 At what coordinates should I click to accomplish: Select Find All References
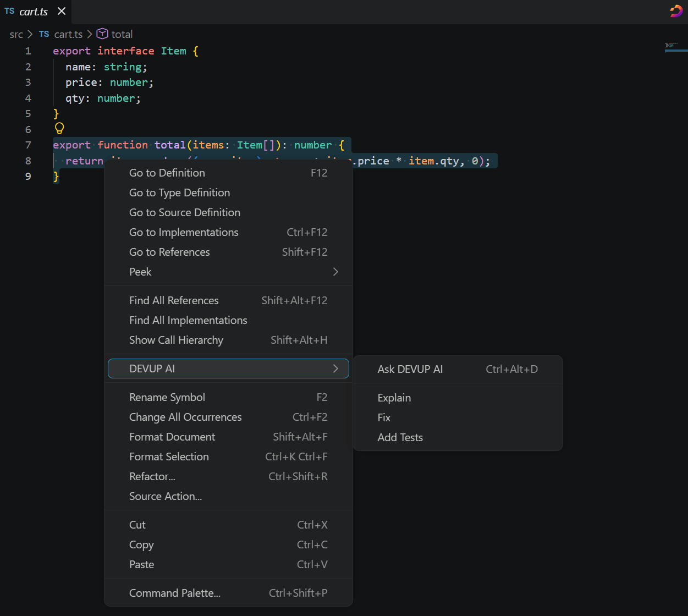tap(228, 300)
